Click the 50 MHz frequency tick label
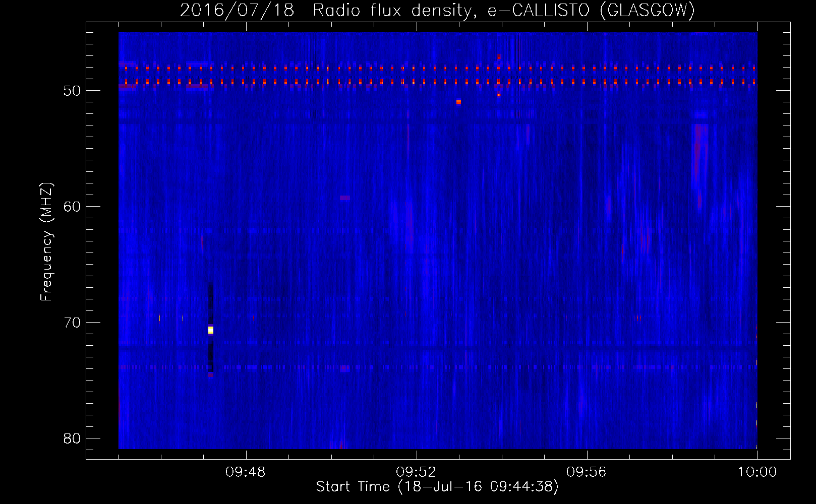The image size is (816, 504). (72, 91)
